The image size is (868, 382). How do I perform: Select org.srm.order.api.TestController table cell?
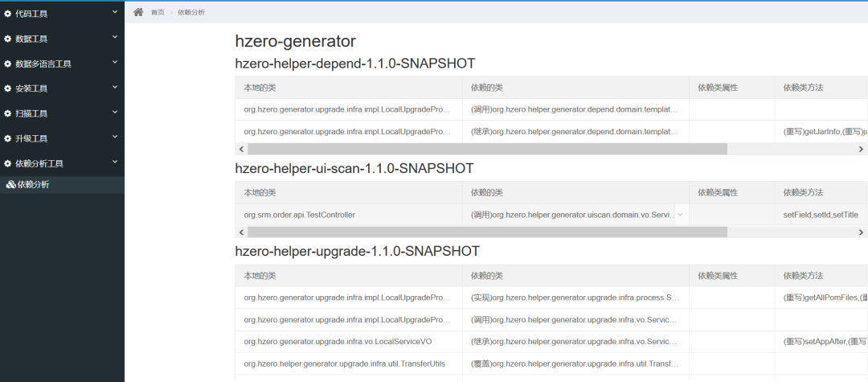300,215
